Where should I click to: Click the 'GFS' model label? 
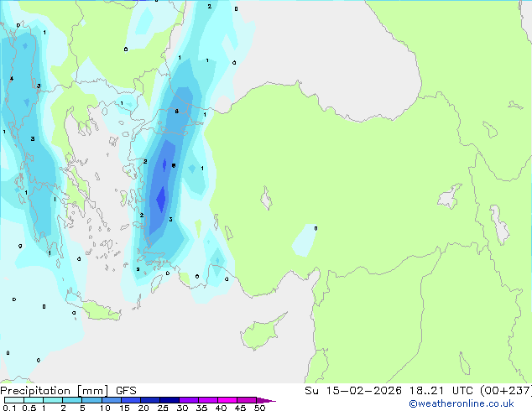point(126,391)
